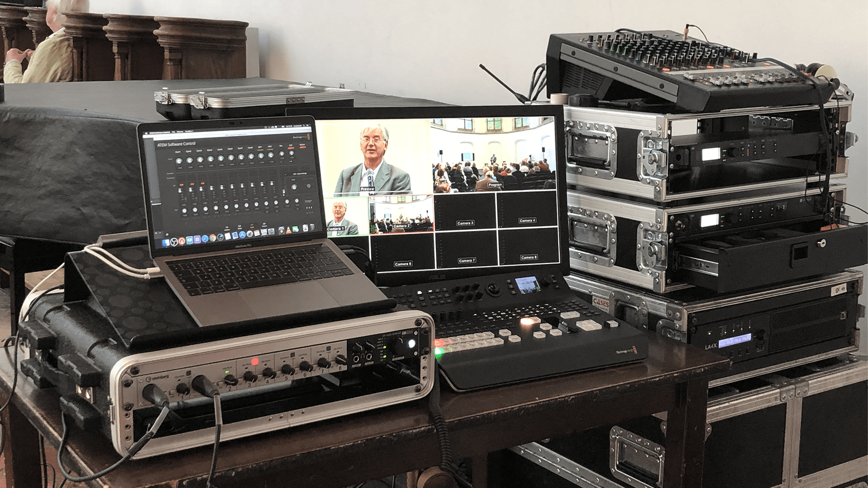Select the Camera 1 multiview tile
The image size is (868, 488).
[347, 216]
